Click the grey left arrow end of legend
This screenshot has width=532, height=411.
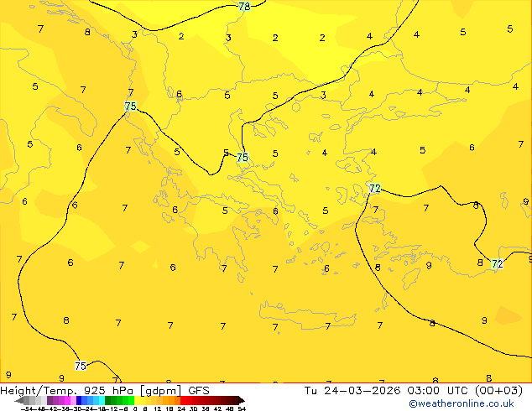point(19,400)
